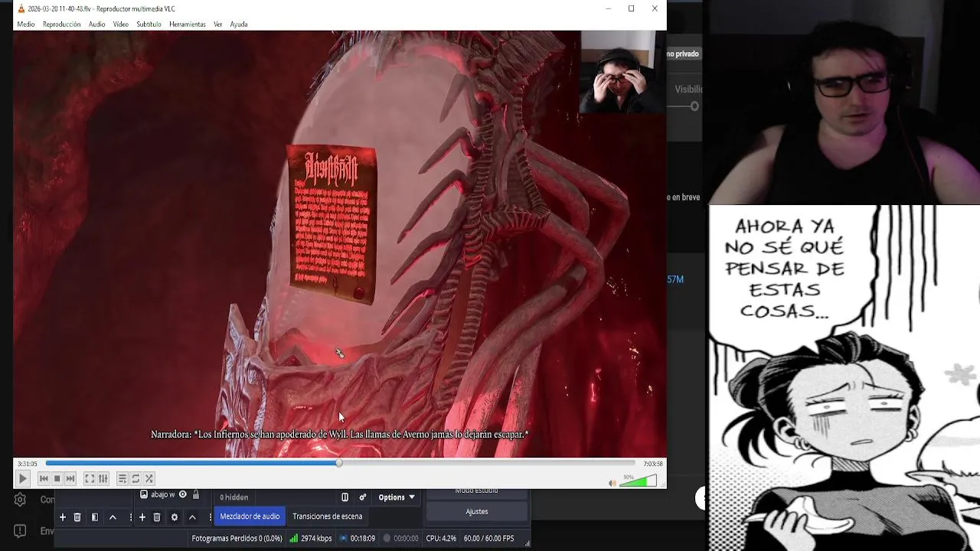Toggle VLC fullscreen mode

tap(90, 478)
